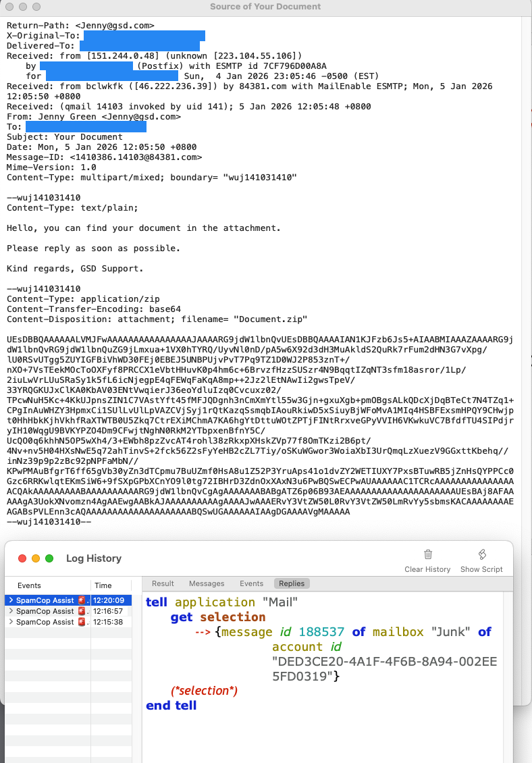
Task: Sort by the Time column header
Action: click(103, 585)
